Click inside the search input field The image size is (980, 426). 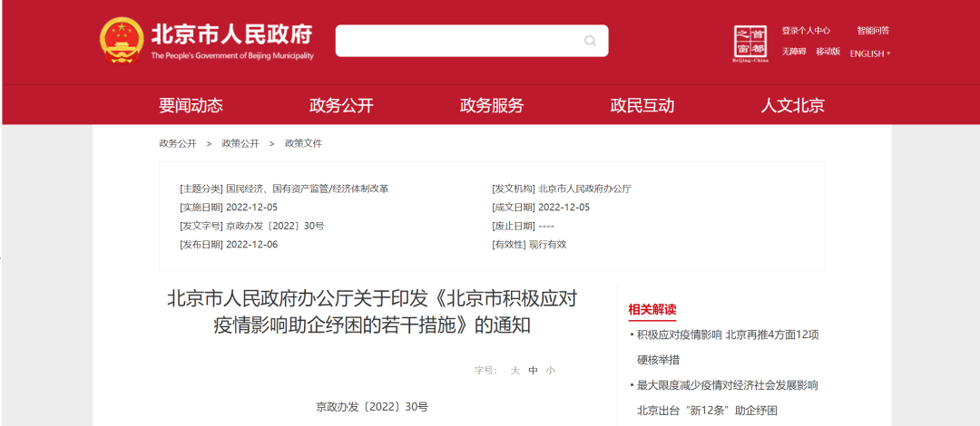pyautogui.click(x=458, y=41)
